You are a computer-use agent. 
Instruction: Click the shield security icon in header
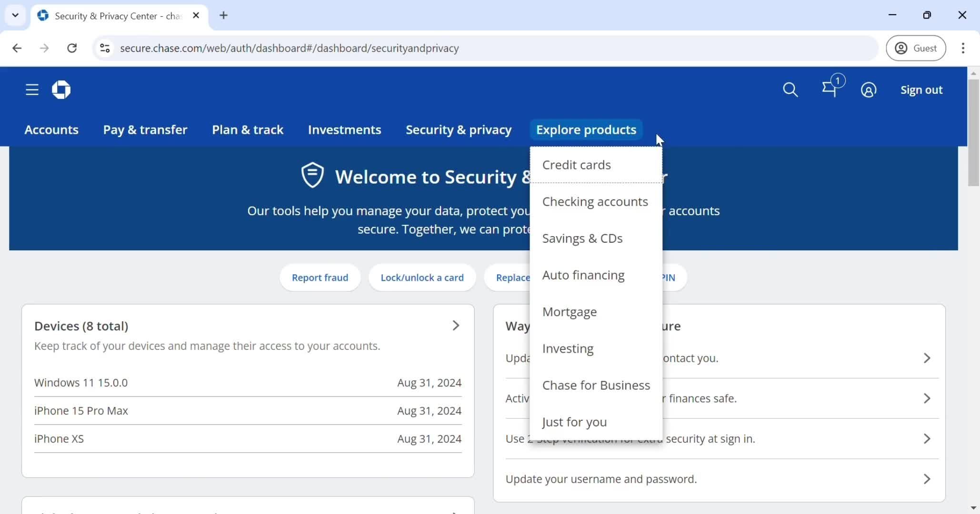pyautogui.click(x=313, y=175)
